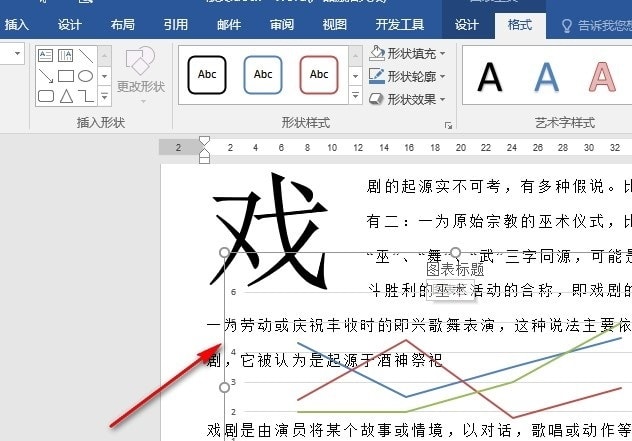Click the large drop cap character 戏

269,231
